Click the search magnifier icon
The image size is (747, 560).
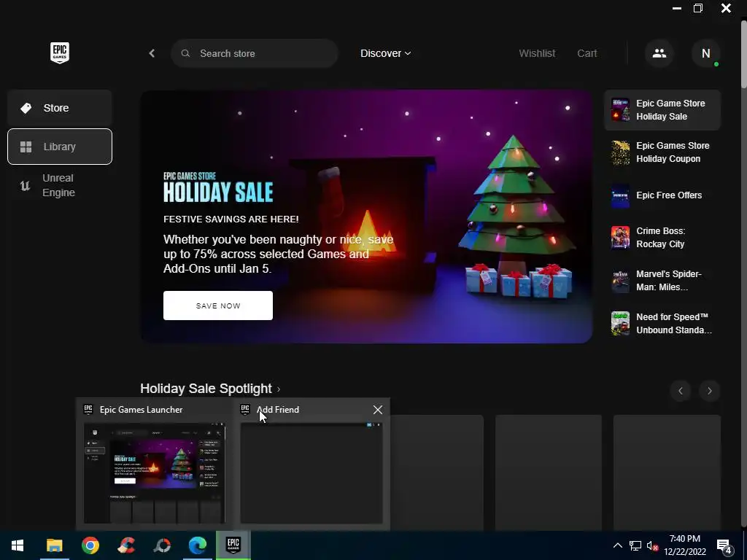tap(185, 53)
